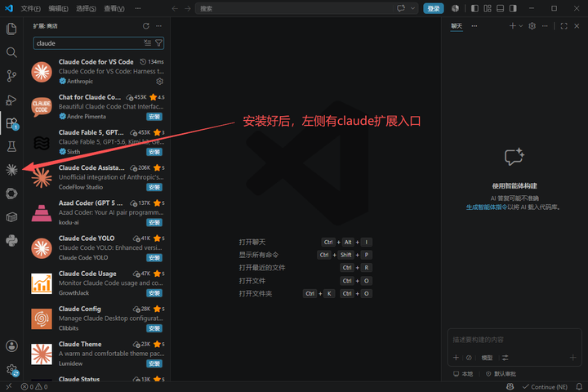
Task: Click the round icon next to 登录 button
Action: pos(455,8)
